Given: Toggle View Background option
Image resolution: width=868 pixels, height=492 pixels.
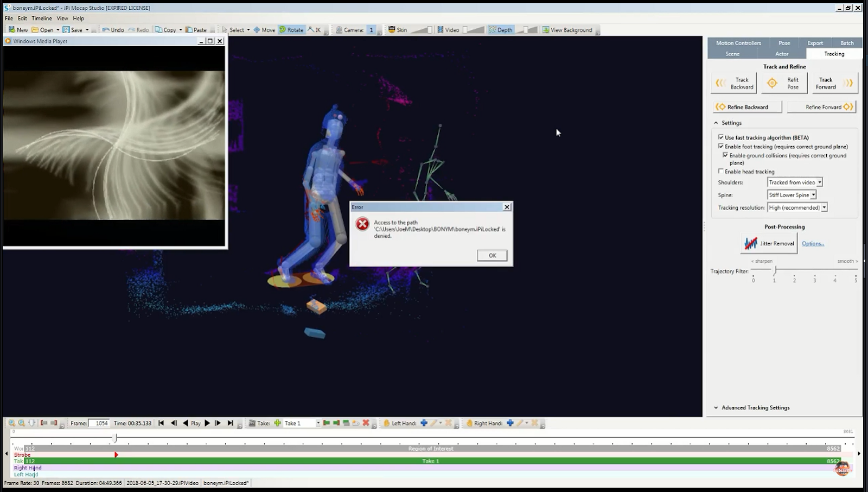Looking at the screenshot, I should point(567,30).
